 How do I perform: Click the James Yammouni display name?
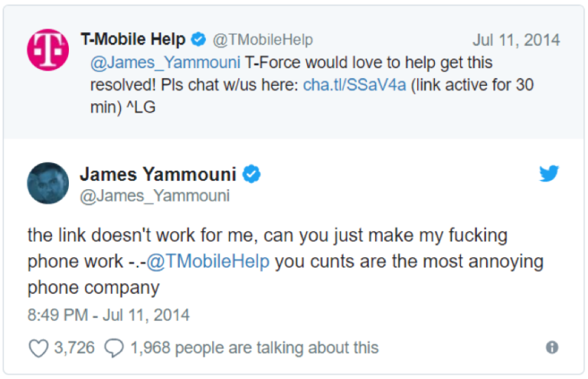coord(158,175)
